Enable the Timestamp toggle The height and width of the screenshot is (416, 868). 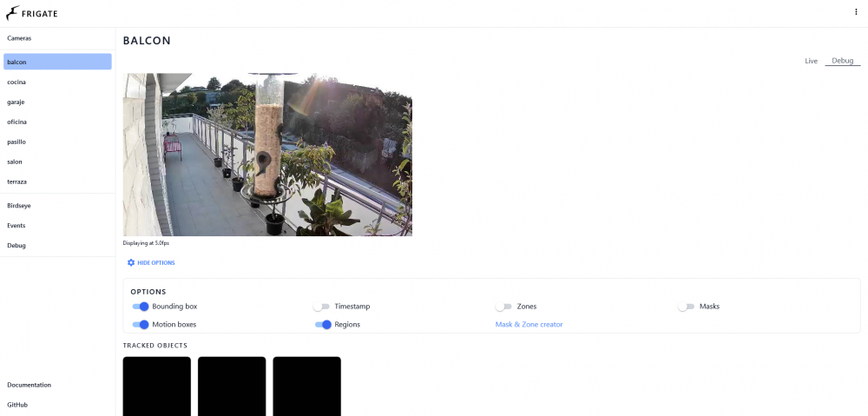click(321, 307)
